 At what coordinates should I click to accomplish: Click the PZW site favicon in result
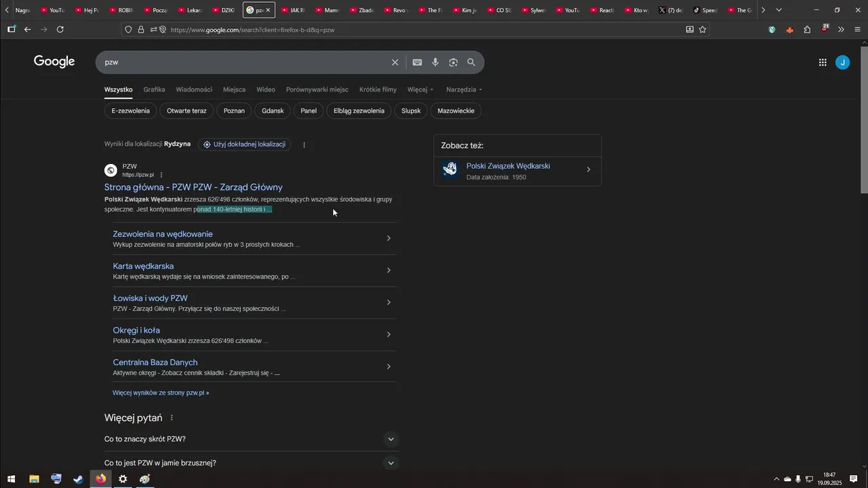click(111, 170)
